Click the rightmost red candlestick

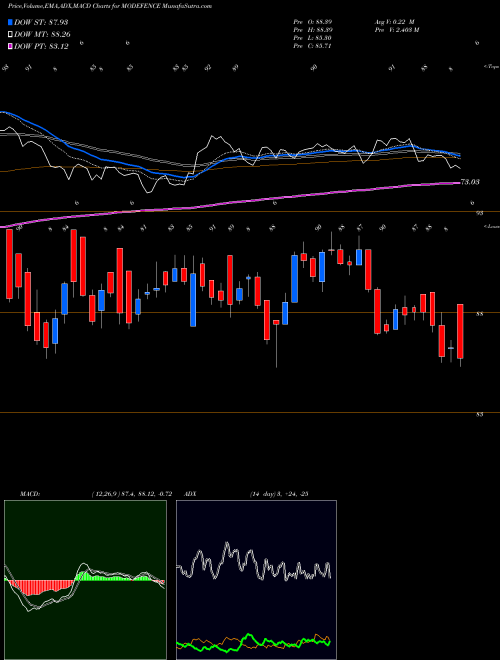tap(460, 331)
